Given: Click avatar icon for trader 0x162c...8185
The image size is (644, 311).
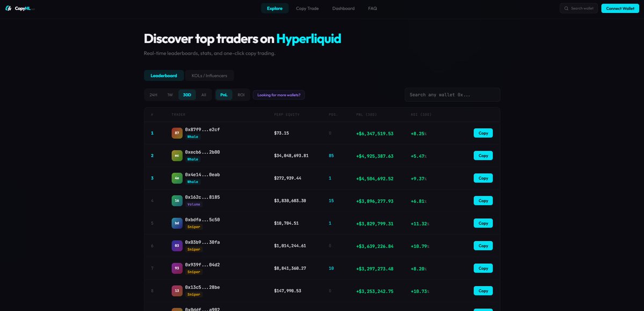Looking at the screenshot, I should (177, 200).
